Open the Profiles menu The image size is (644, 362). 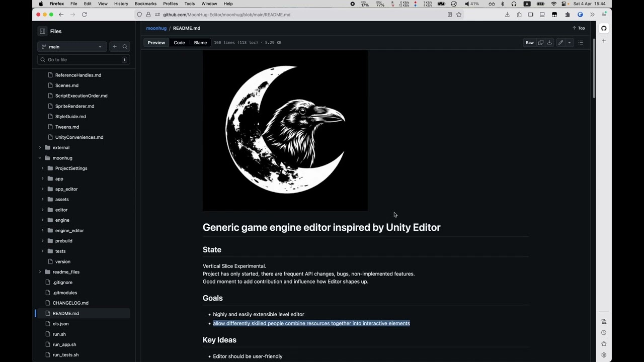coord(170,4)
